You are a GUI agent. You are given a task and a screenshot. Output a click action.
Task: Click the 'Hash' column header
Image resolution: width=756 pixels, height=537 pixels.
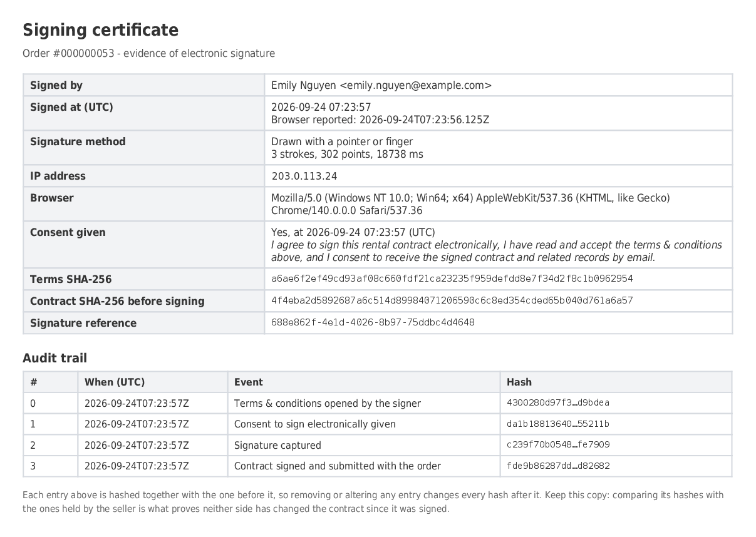519,382
